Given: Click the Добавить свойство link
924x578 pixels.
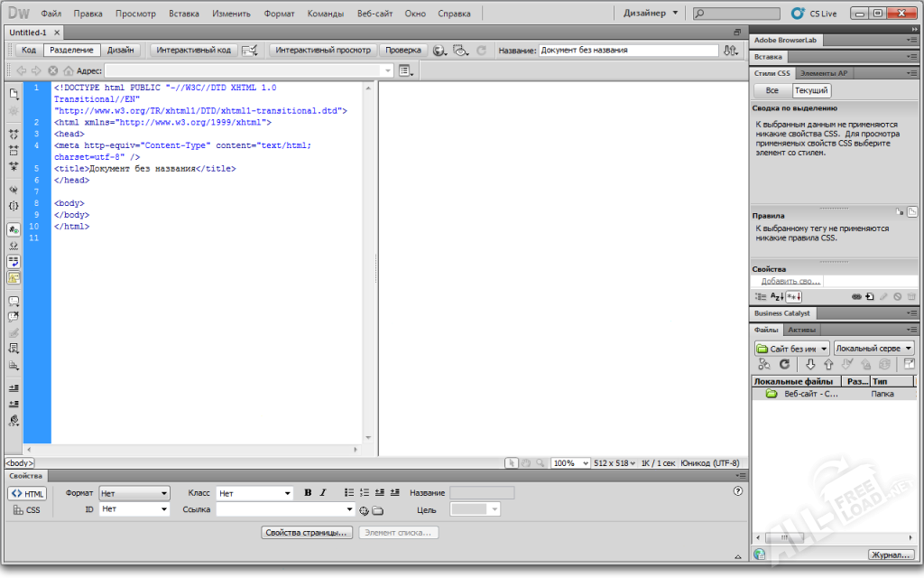Looking at the screenshot, I should point(790,282).
